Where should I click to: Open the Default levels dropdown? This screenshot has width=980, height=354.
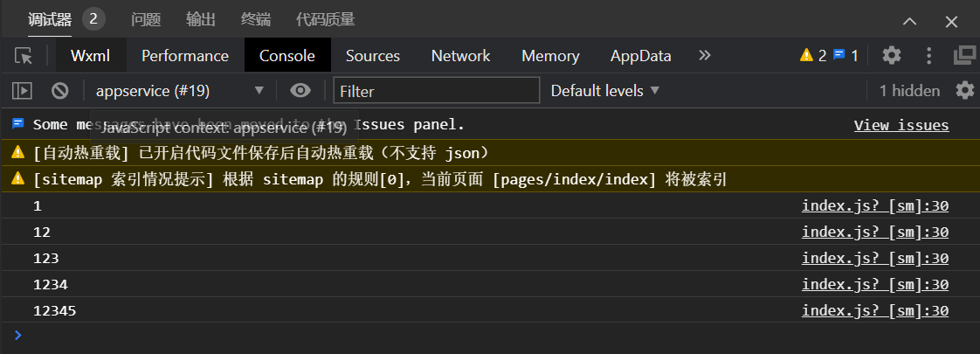tap(605, 91)
